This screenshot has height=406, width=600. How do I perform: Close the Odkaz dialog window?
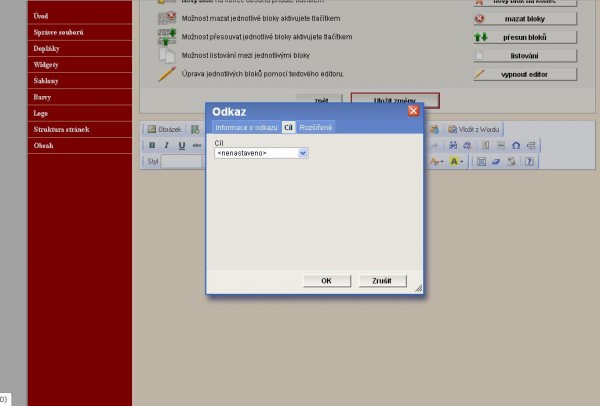413,111
